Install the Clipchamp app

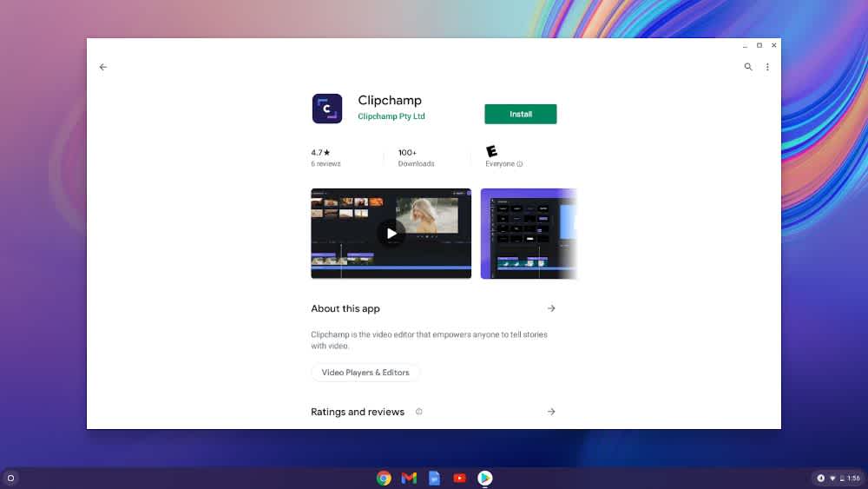tap(520, 114)
